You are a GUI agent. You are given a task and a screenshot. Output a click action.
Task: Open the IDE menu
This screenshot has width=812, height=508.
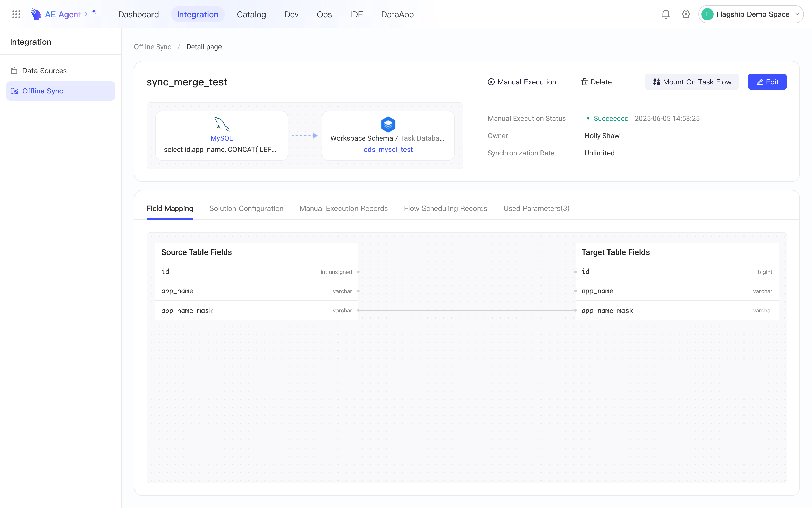(x=356, y=14)
